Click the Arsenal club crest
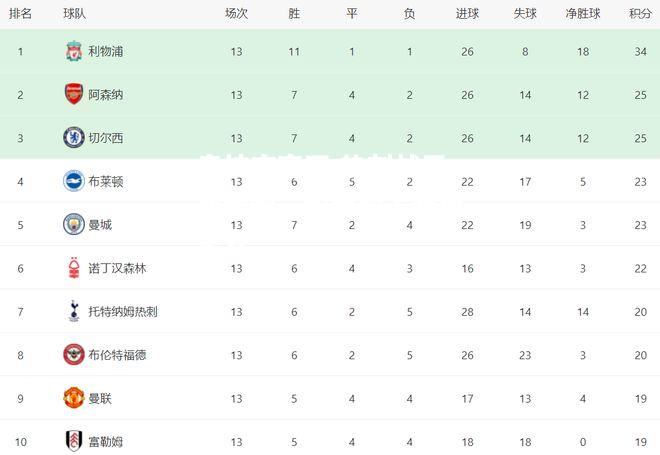 click(74, 94)
